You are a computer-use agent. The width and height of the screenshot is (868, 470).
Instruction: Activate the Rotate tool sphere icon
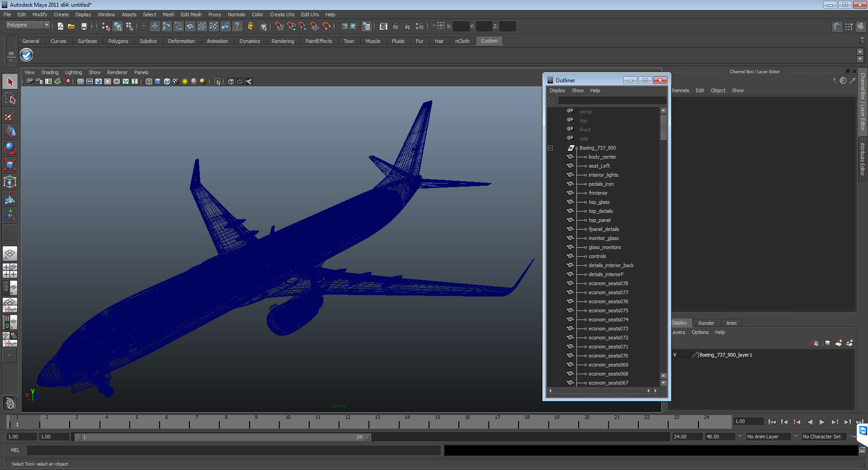[x=10, y=148]
